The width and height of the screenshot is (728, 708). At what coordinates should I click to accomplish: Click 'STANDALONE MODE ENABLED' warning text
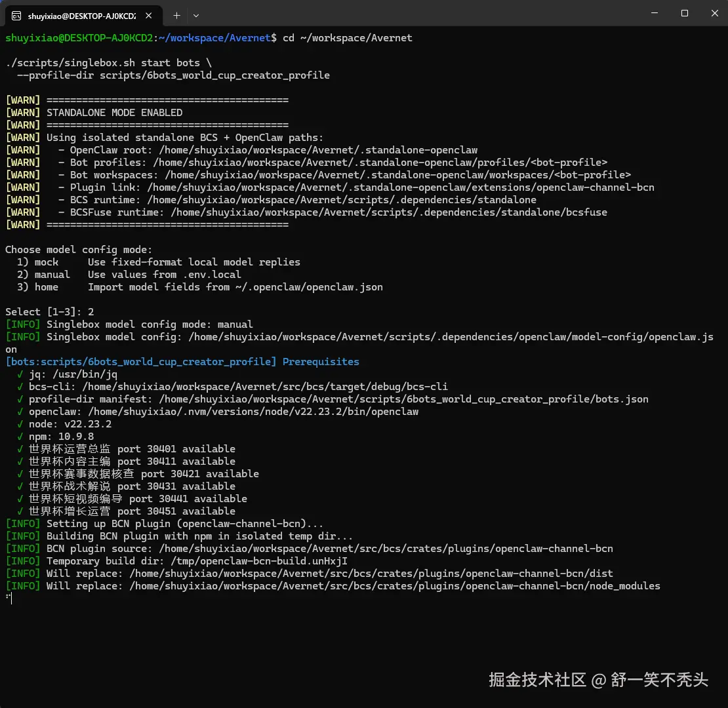point(114,113)
